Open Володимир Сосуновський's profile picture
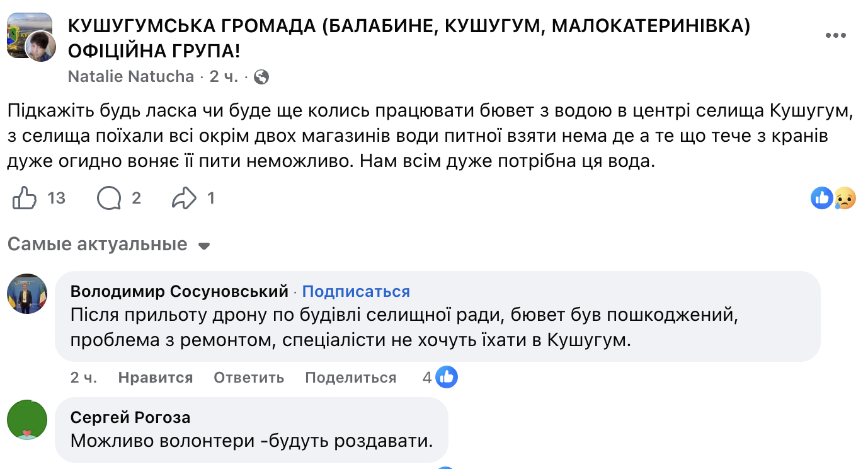 (27, 294)
